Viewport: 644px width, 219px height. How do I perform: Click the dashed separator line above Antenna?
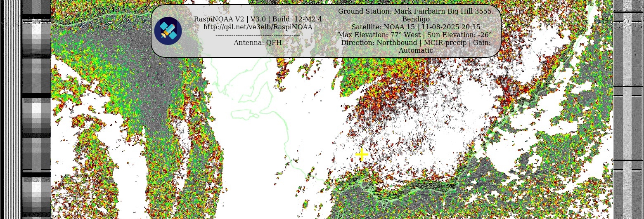tap(258, 35)
